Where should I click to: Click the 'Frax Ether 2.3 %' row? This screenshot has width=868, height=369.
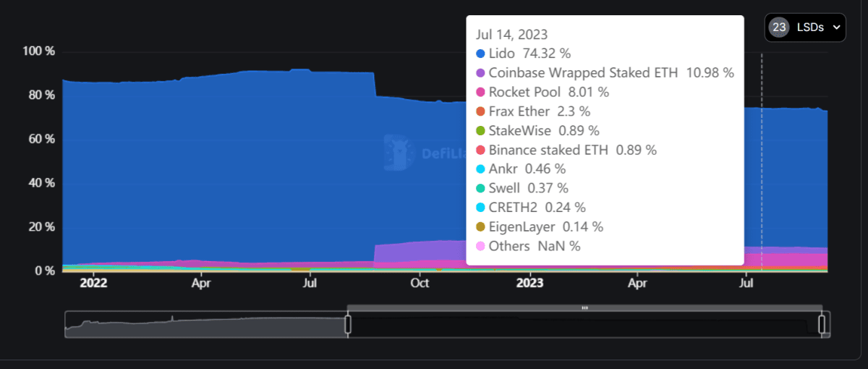pos(532,111)
